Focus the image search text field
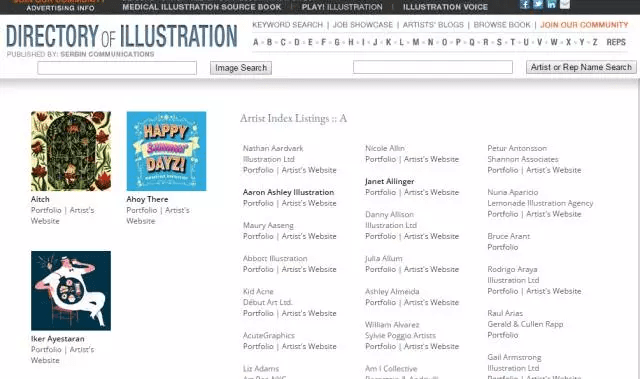The height and width of the screenshot is (379, 640). [117, 68]
